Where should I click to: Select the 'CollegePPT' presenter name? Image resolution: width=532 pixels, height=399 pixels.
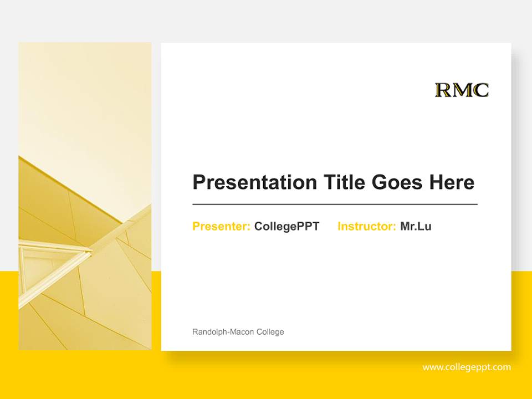(287, 226)
